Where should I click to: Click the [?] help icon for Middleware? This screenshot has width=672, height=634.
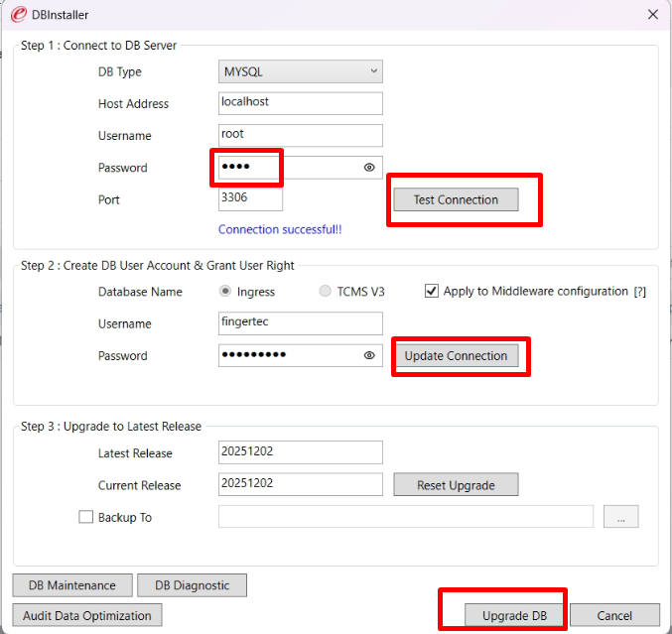(640, 292)
